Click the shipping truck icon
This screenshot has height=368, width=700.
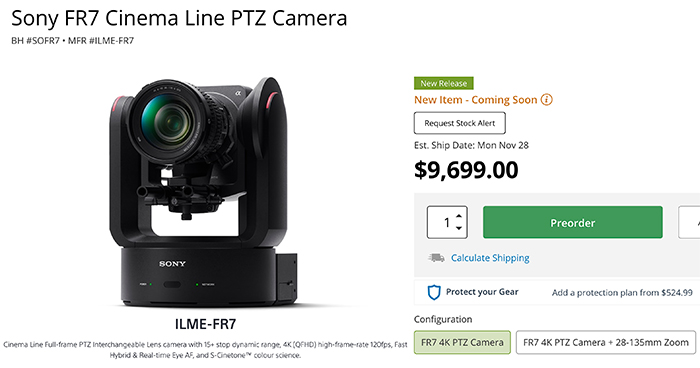click(436, 258)
